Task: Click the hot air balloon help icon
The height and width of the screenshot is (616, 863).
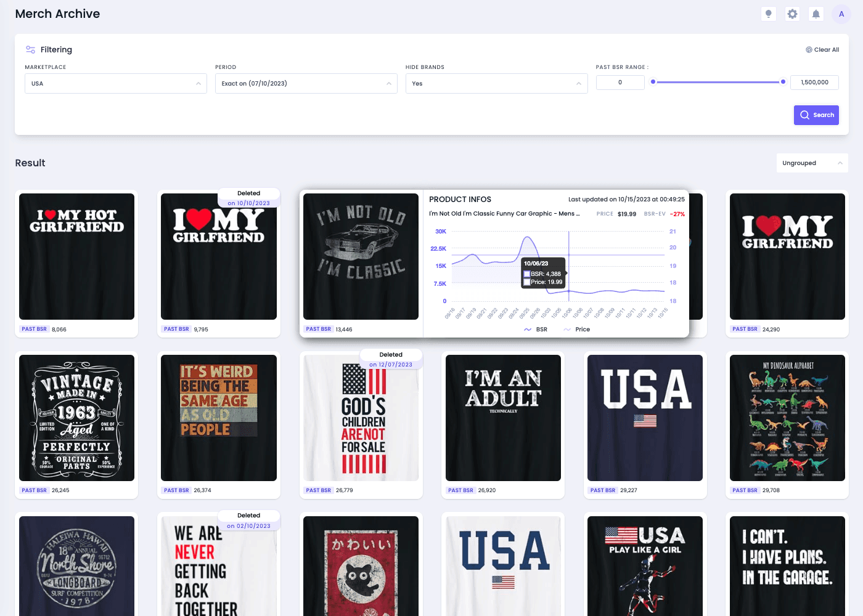Action: tap(768, 14)
